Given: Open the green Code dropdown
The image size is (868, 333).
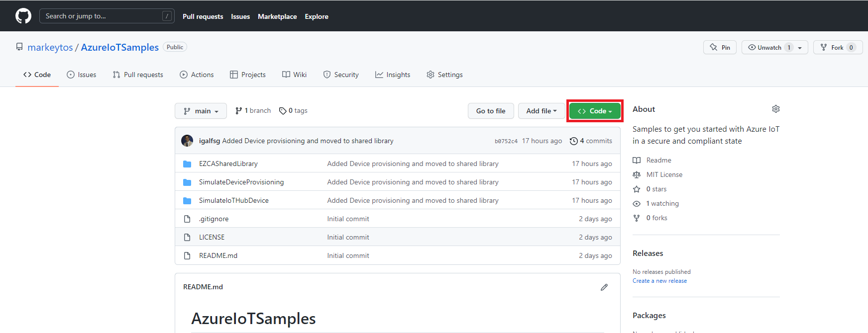Looking at the screenshot, I should (595, 111).
